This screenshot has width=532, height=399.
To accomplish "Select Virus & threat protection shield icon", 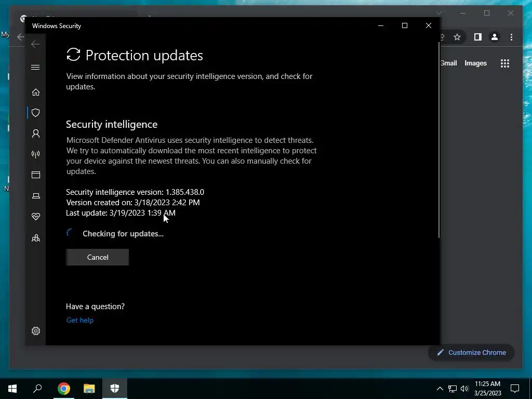I will [36, 113].
